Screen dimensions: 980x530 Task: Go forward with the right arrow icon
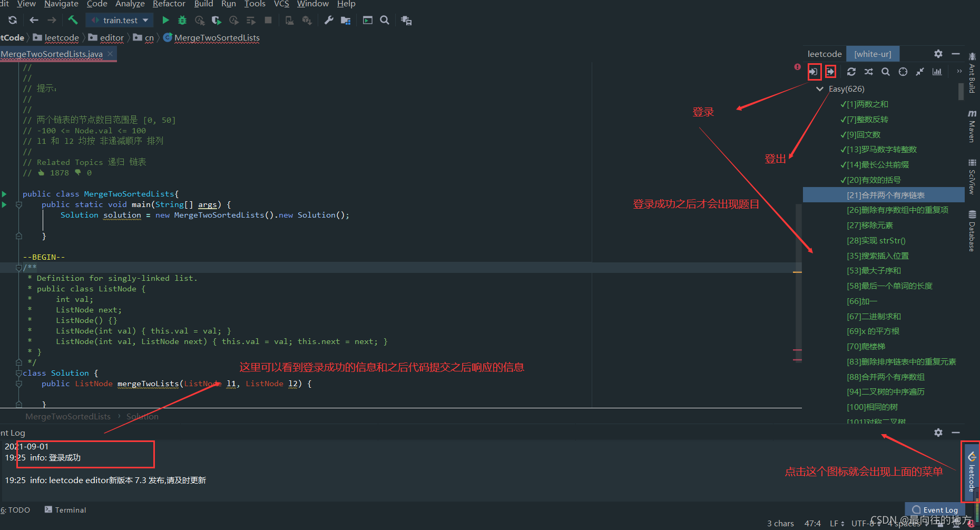[52, 20]
